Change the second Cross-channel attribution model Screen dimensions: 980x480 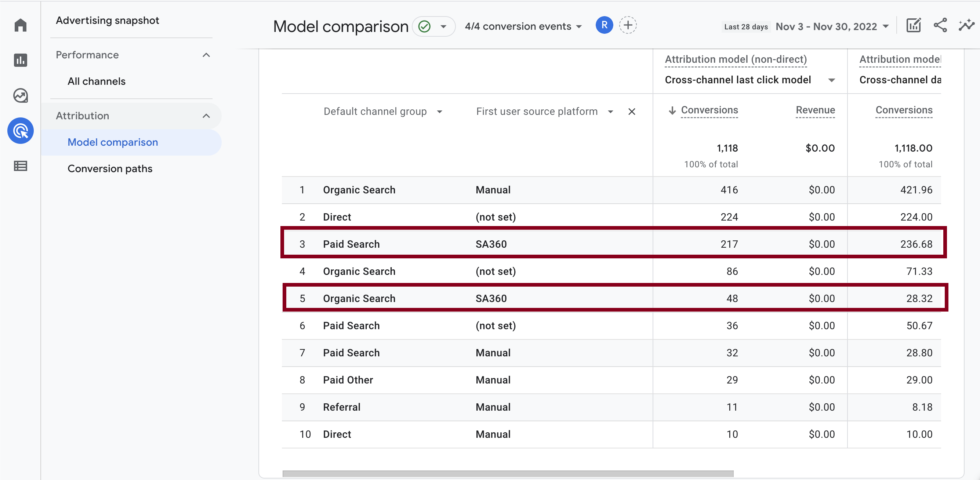(900, 80)
